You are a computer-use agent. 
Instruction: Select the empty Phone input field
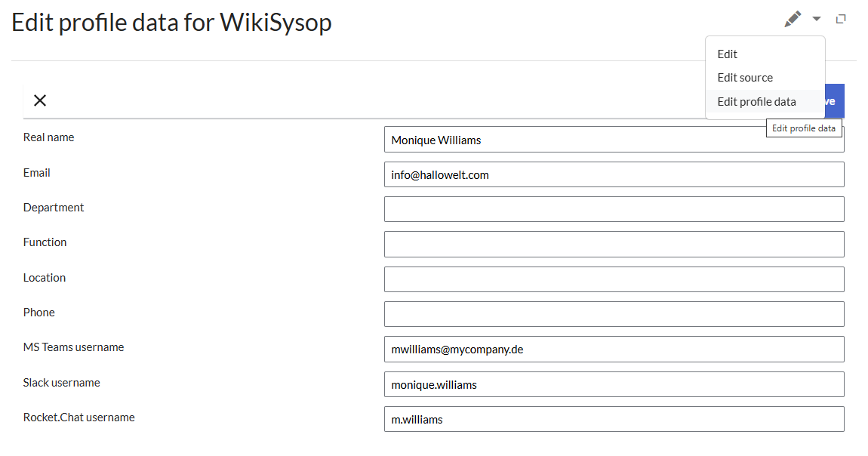tap(614, 314)
